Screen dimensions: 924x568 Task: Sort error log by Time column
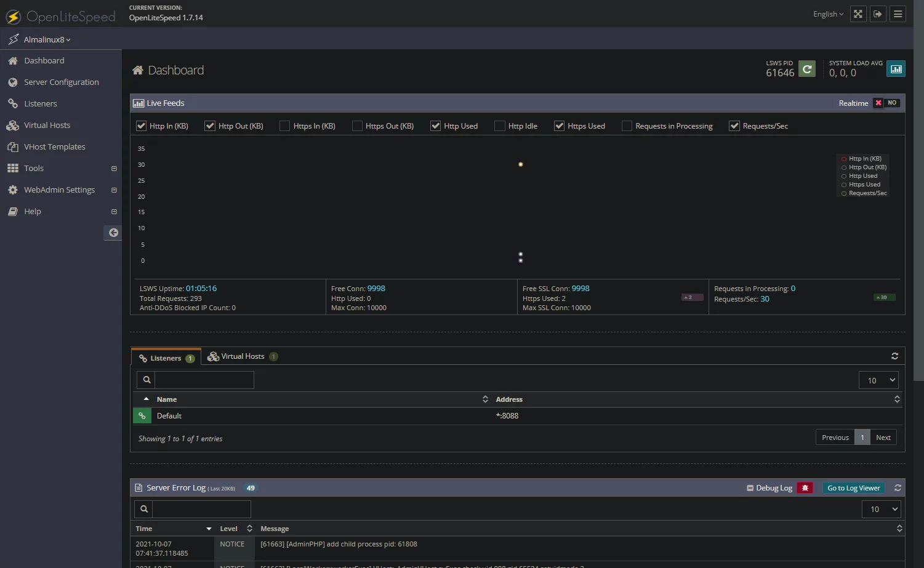[174, 529]
